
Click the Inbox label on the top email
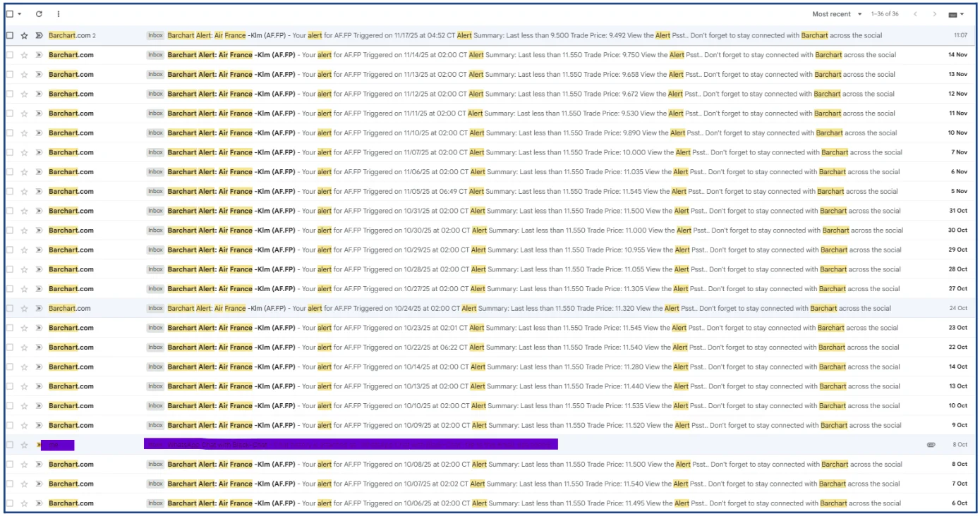coord(155,35)
